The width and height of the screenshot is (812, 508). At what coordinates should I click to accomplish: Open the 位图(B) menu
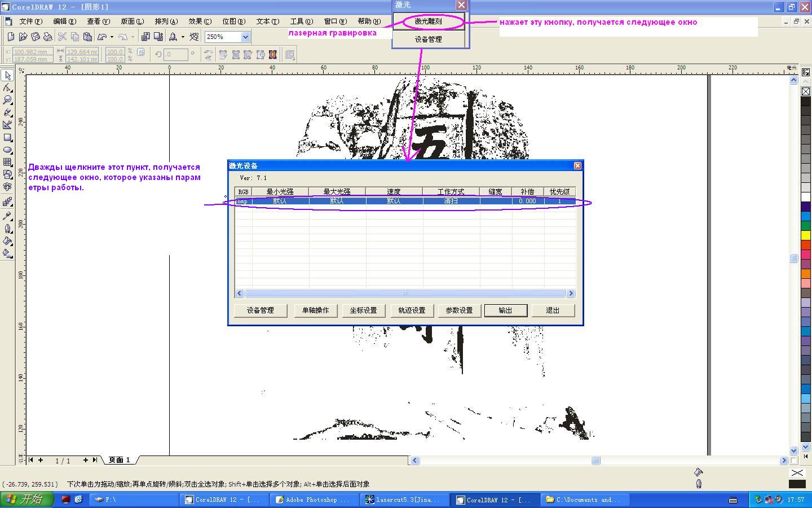pos(233,21)
